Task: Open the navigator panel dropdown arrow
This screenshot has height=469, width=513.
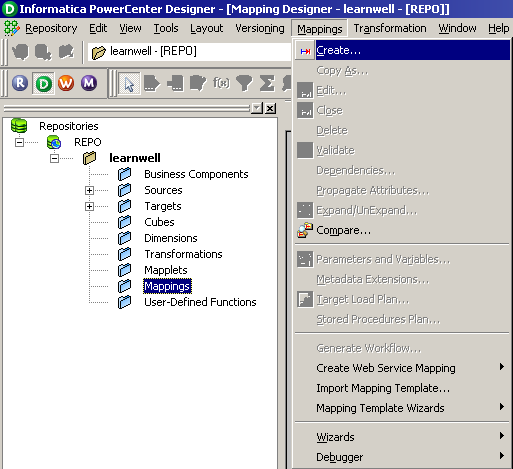Action: coord(257,108)
